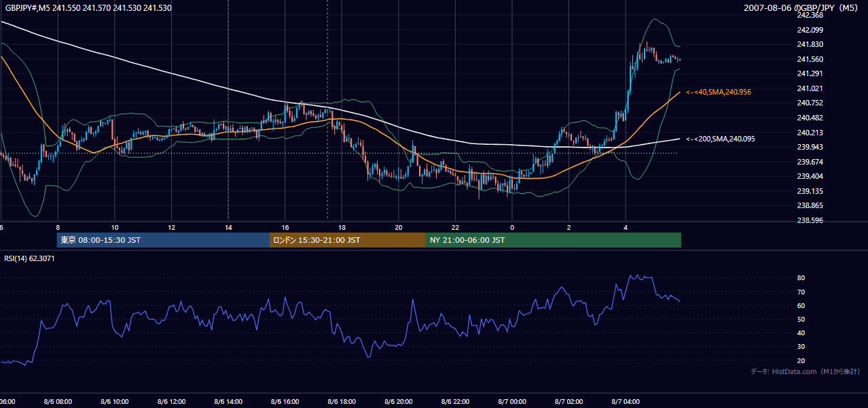868x408 pixels.
Task: Click hour label 22 under the price chart
Action: pyautogui.click(x=455, y=228)
